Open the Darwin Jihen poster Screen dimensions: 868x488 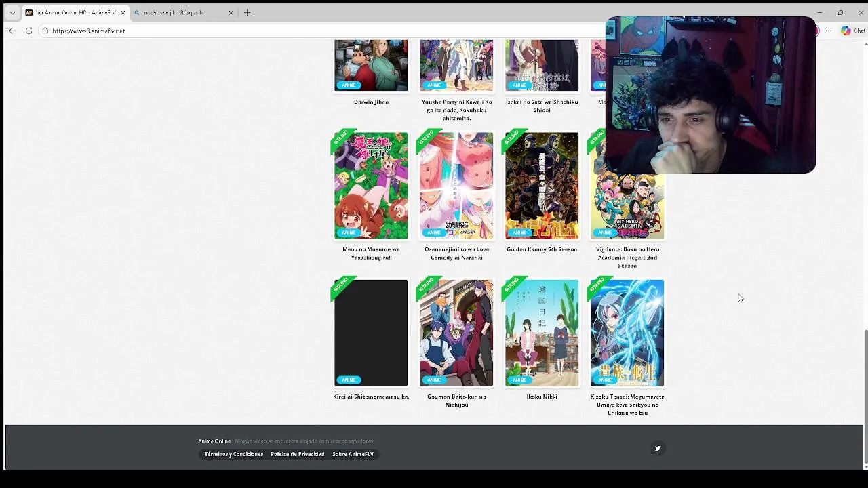[x=371, y=66]
